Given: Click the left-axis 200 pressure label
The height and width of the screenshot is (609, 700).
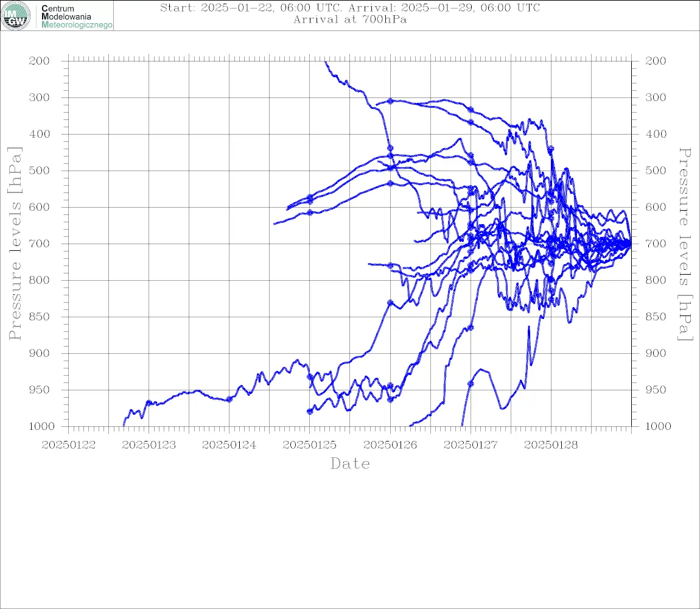Looking at the screenshot, I should (40, 61).
